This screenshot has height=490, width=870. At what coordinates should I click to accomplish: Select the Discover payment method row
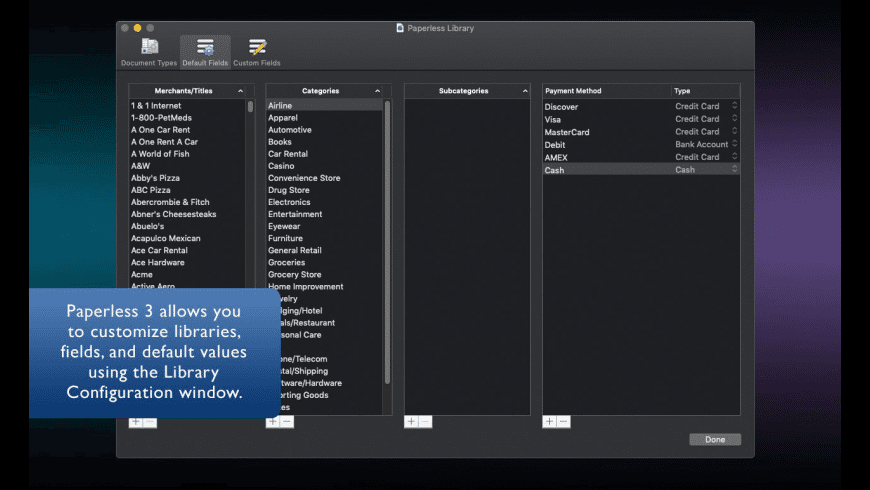[641, 107]
